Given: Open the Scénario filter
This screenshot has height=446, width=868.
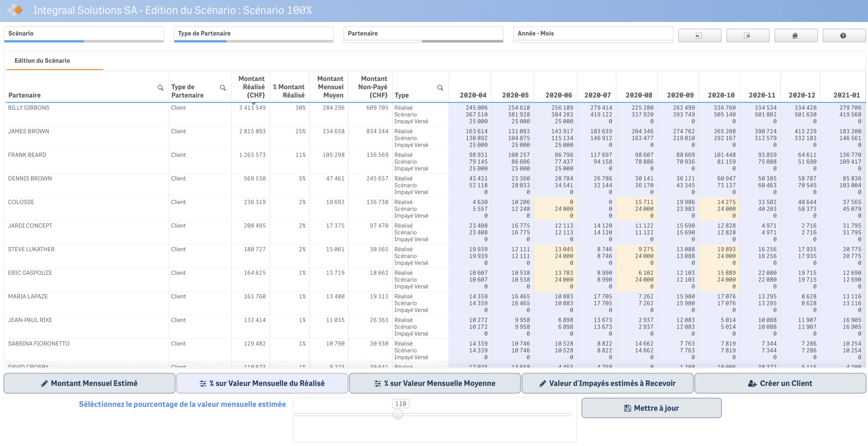Looking at the screenshot, I should [x=84, y=34].
